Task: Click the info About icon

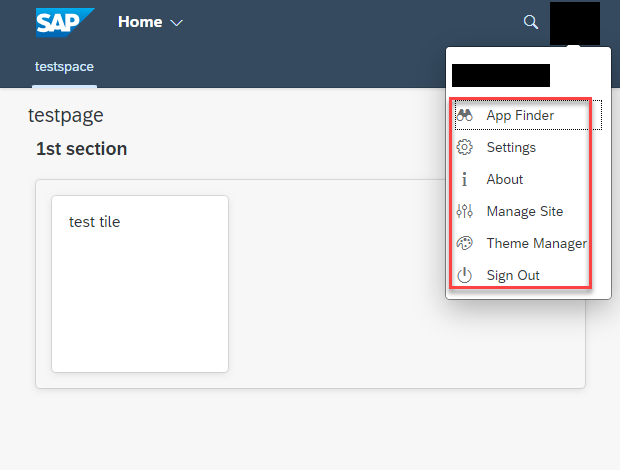Action: tap(464, 179)
